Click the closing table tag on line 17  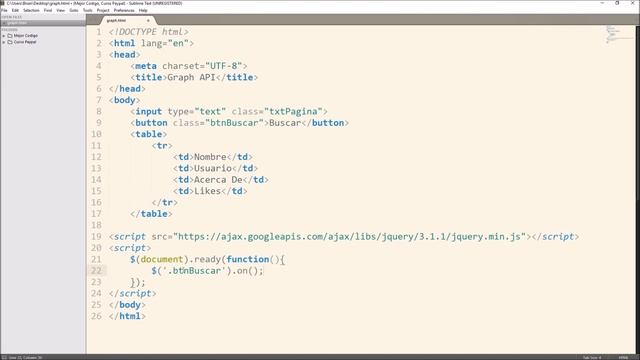pos(151,214)
